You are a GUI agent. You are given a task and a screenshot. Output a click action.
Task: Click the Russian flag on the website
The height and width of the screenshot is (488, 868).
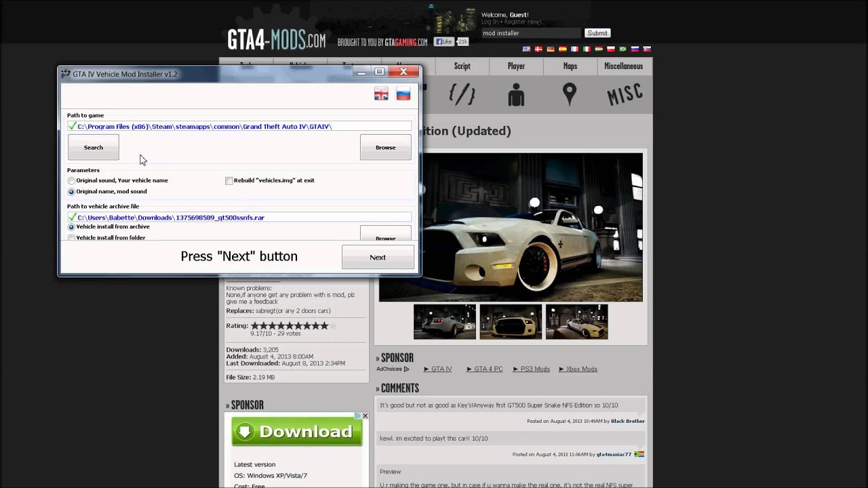click(x=635, y=49)
